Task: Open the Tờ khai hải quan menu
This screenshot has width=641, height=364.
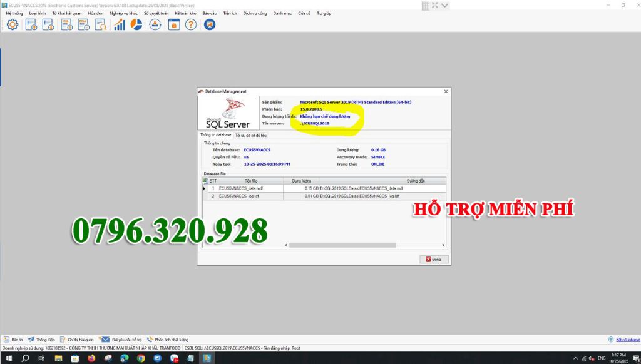Action: tap(67, 13)
